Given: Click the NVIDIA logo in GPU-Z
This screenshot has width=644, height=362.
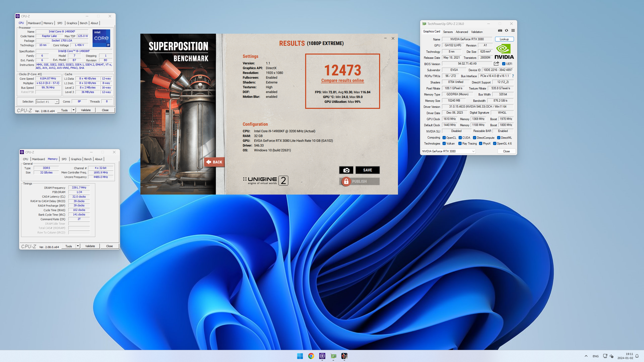Looking at the screenshot, I should click(x=504, y=52).
